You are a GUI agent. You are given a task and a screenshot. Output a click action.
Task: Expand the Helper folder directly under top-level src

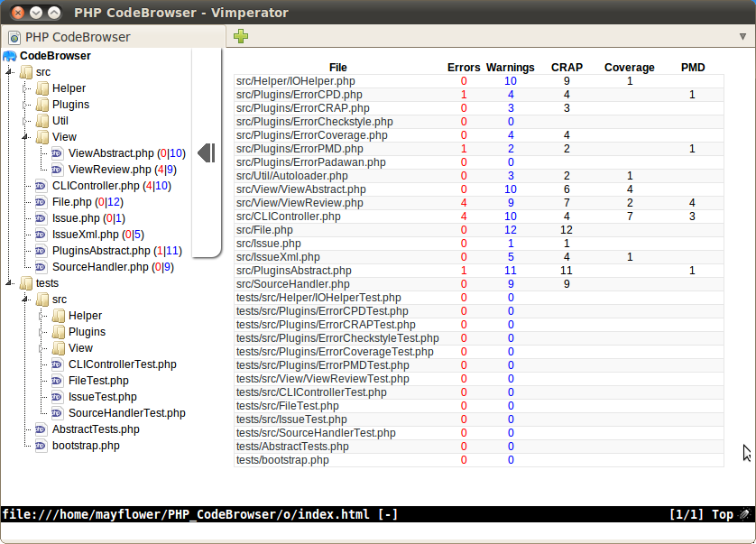point(25,88)
